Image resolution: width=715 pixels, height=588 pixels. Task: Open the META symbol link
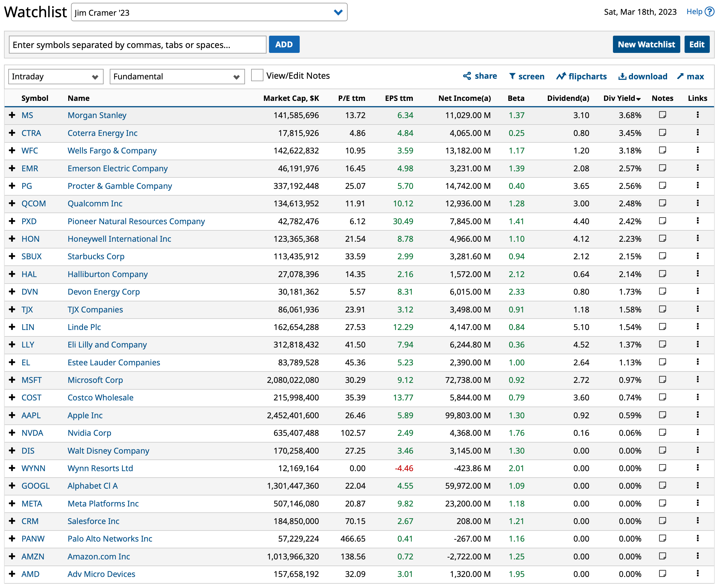pos(32,504)
